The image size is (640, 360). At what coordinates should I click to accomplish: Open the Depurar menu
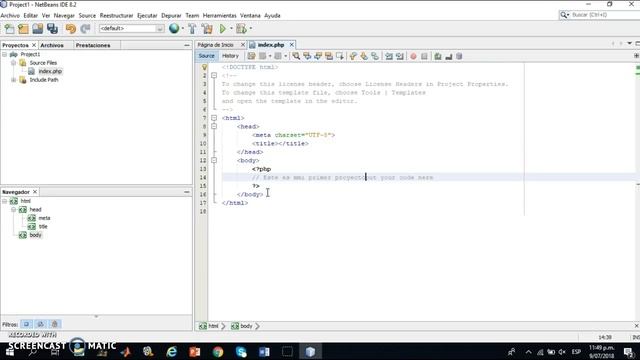tap(171, 16)
